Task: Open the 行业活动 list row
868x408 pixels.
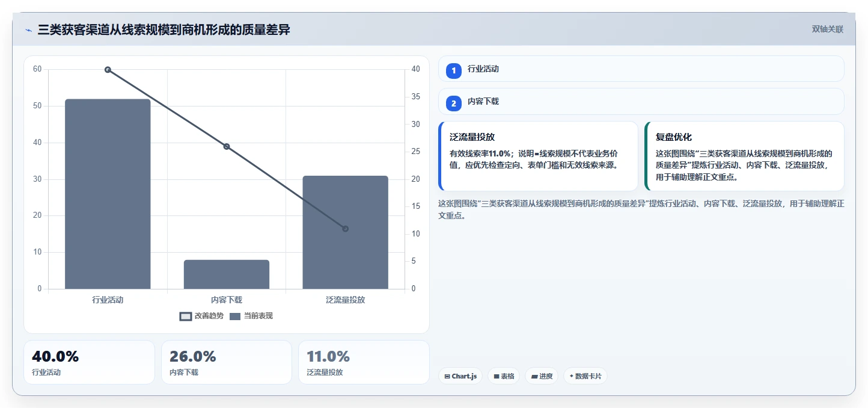Action: pyautogui.click(x=641, y=69)
